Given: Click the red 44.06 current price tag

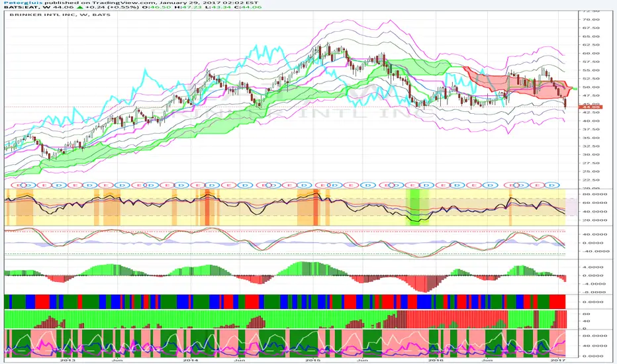Looking at the screenshot, I should [x=590, y=107].
